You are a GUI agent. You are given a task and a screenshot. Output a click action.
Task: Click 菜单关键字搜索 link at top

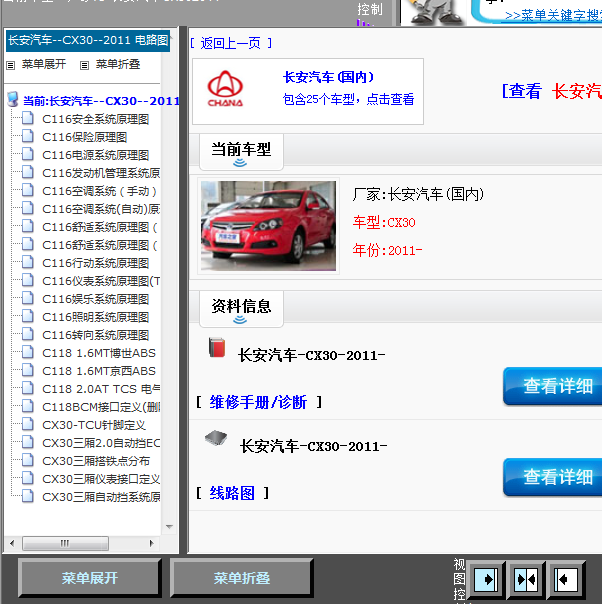pos(553,15)
